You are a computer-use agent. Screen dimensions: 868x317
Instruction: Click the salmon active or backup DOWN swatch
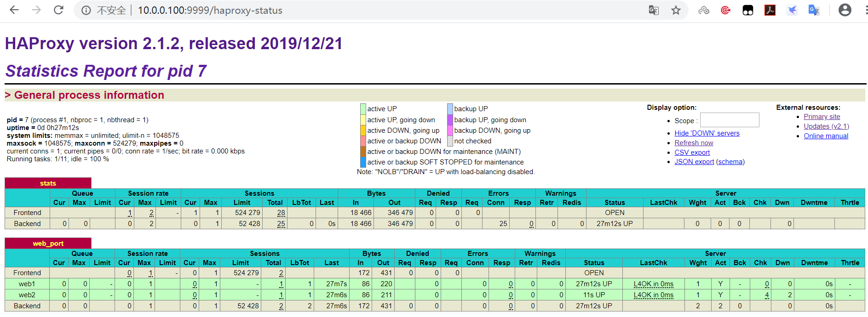(x=363, y=141)
